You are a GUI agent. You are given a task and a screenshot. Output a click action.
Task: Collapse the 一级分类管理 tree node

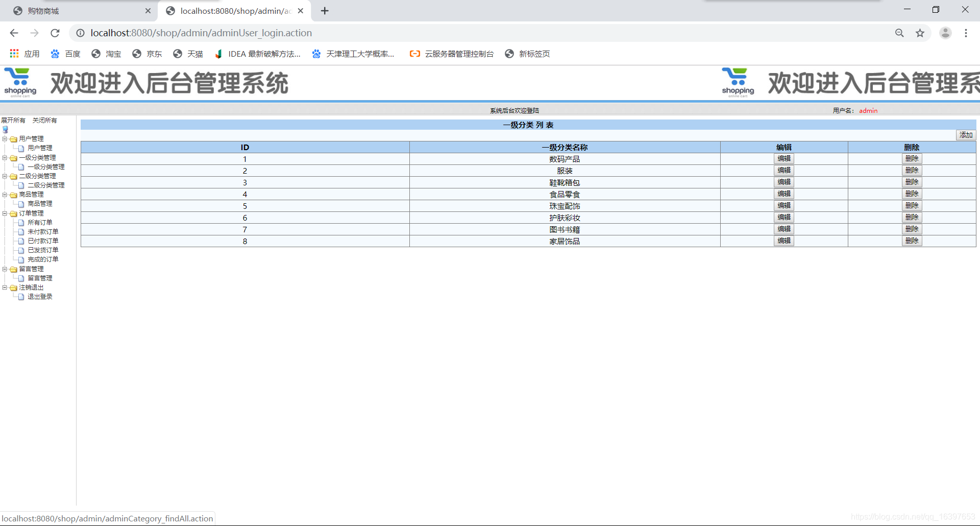point(5,157)
